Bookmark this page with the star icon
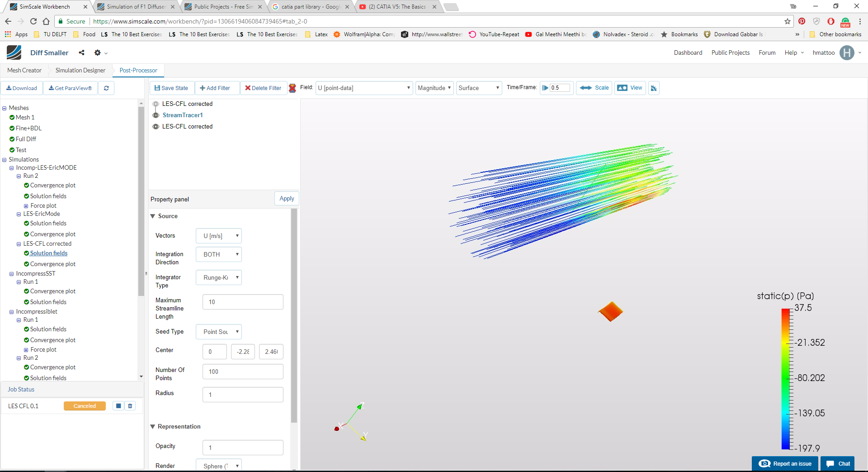 pyautogui.click(x=788, y=21)
